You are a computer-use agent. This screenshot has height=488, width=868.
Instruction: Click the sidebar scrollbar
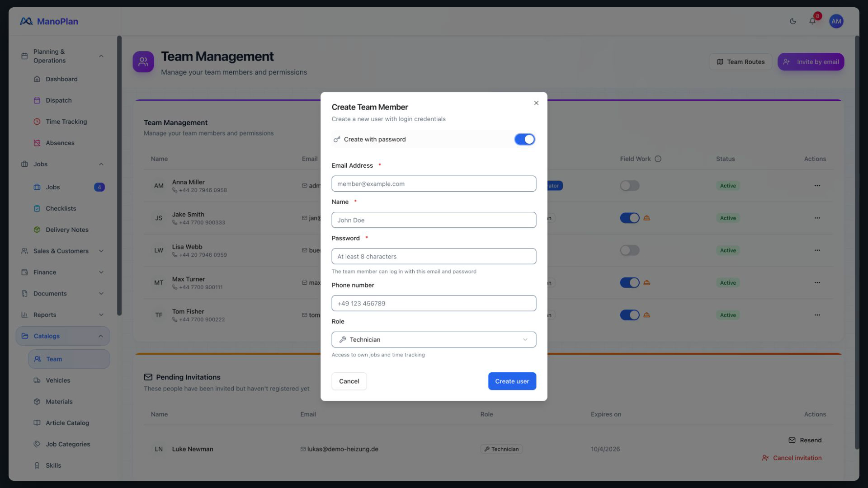tap(119, 175)
